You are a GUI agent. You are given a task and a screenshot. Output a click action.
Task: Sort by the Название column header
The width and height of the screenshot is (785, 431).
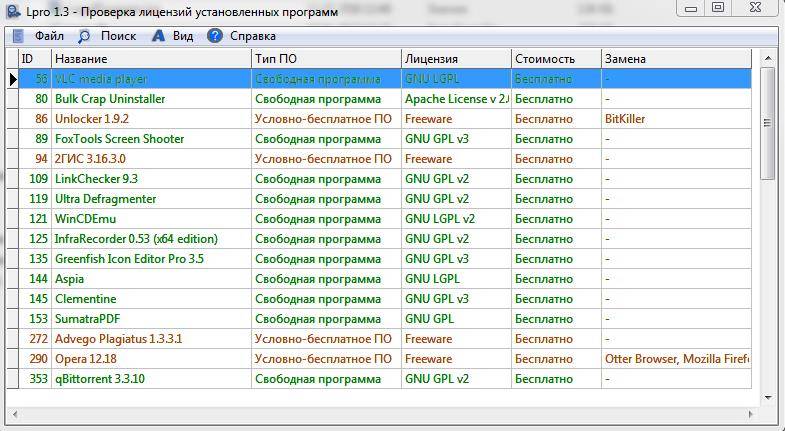(x=151, y=59)
